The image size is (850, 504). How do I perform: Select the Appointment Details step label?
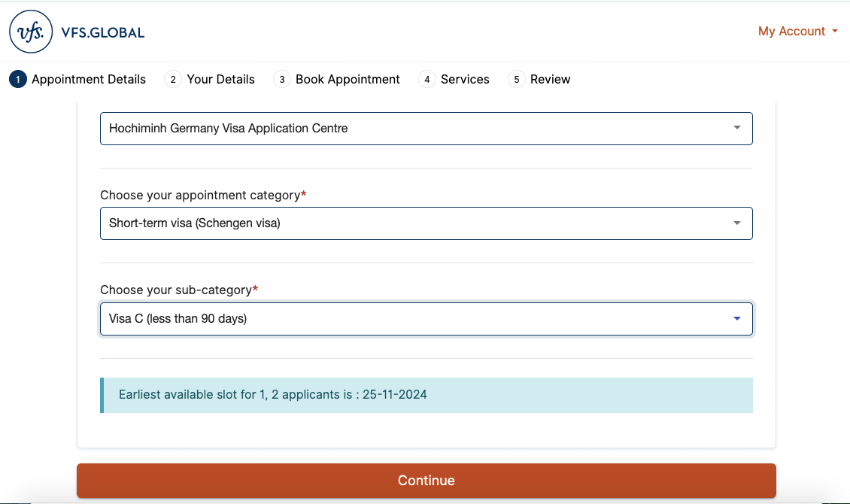pos(89,79)
